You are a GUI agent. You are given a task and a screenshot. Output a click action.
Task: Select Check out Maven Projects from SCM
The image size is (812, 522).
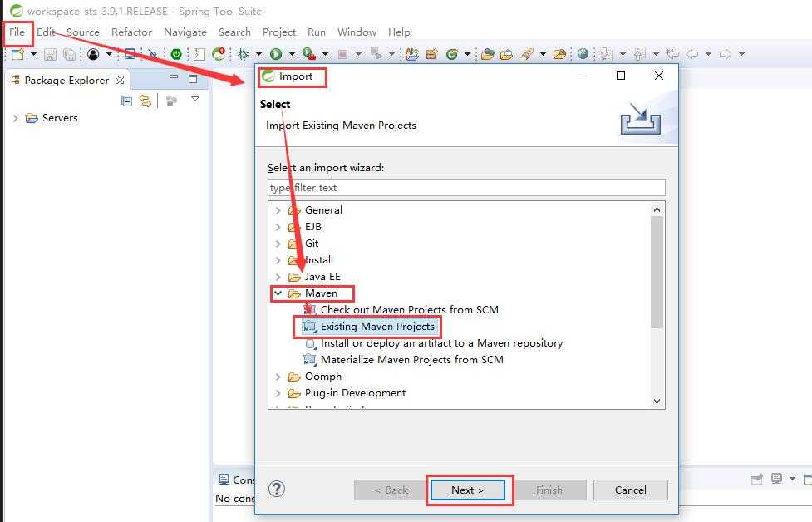(x=409, y=310)
